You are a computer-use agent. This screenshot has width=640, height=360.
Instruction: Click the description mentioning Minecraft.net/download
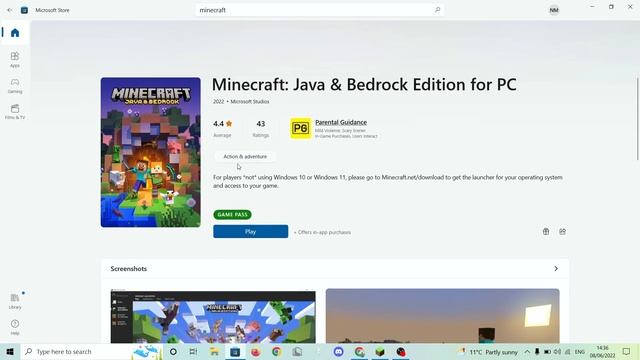pyautogui.click(x=388, y=182)
